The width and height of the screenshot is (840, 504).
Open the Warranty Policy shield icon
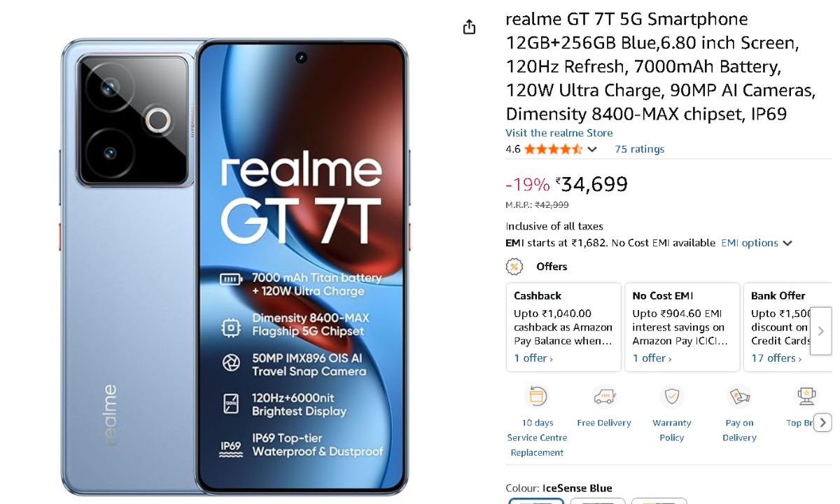pyautogui.click(x=671, y=396)
